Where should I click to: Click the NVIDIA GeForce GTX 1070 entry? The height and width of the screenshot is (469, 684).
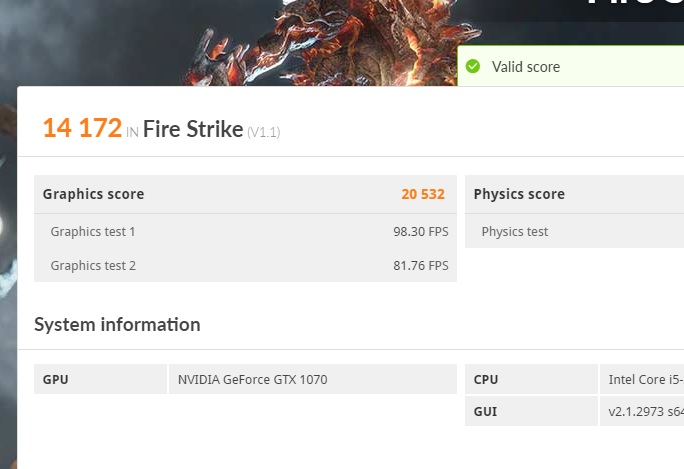pyautogui.click(x=252, y=380)
